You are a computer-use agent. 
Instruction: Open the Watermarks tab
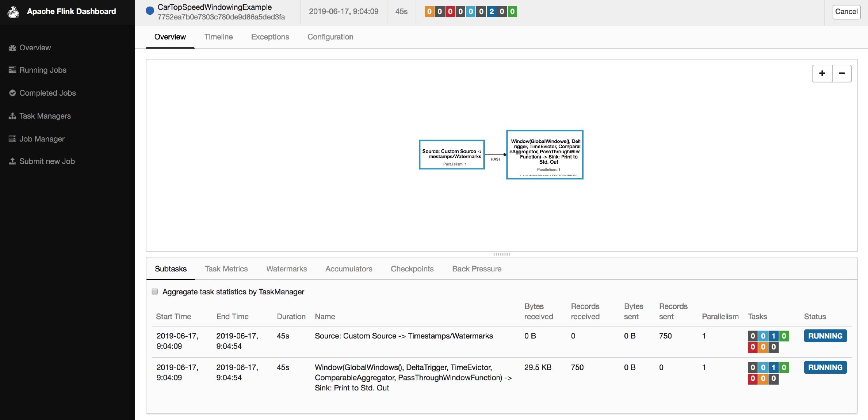pyautogui.click(x=286, y=269)
